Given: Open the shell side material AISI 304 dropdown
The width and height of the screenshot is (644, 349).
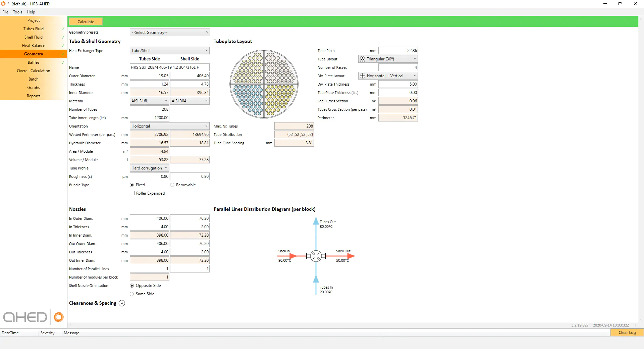Looking at the screenshot, I should (x=190, y=101).
